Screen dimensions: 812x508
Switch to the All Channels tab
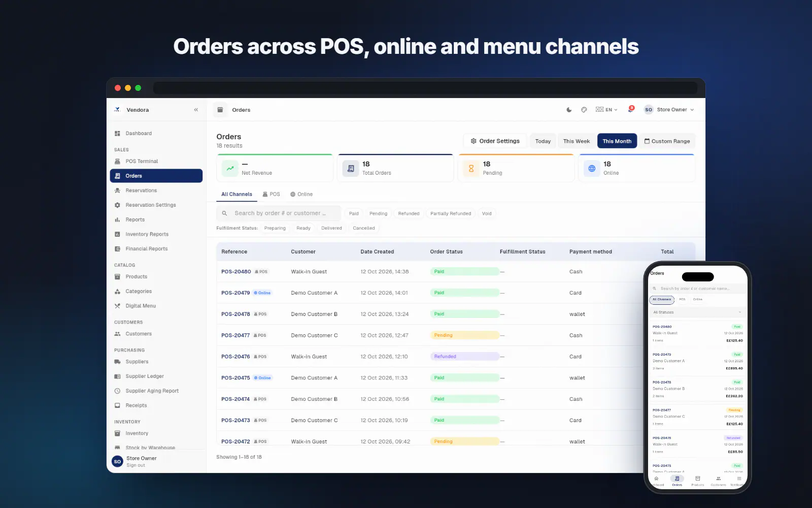point(236,195)
